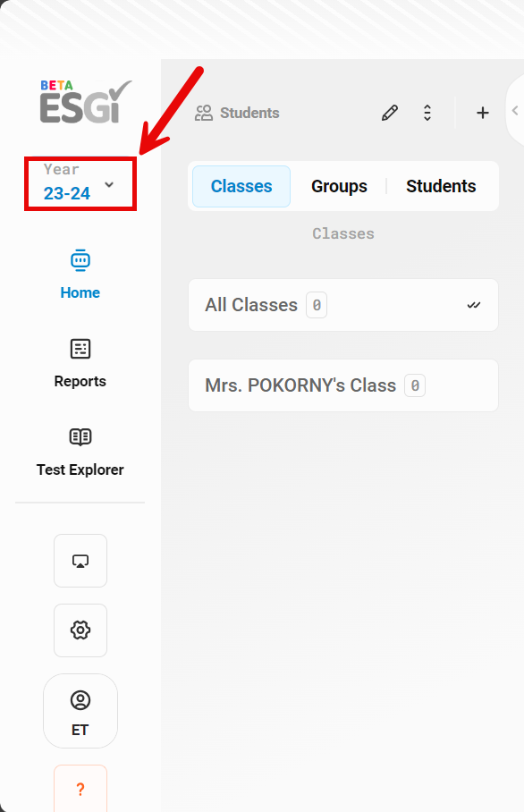This screenshot has width=524, height=812.
Task: Open the Year 23-24 dropdown
Action: pyautogui.click(x=80, y=184)
